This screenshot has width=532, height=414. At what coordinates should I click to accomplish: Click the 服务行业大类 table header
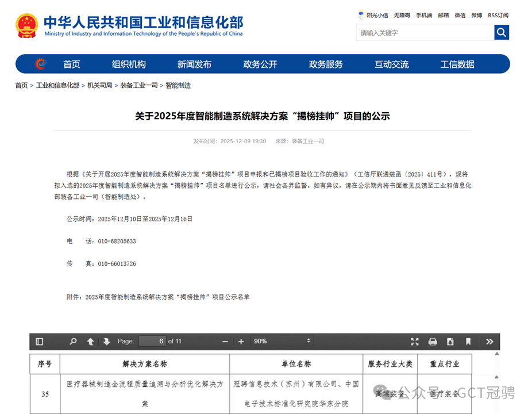tap(390, 364)
